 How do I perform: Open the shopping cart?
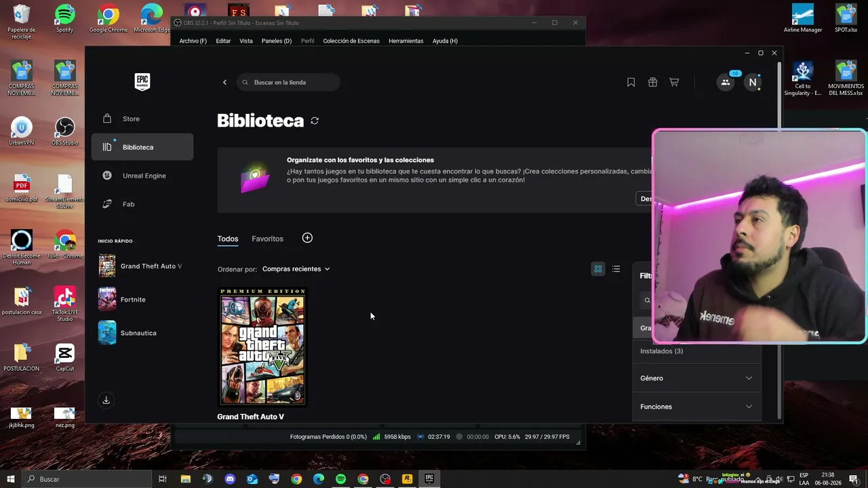point(674,82)
